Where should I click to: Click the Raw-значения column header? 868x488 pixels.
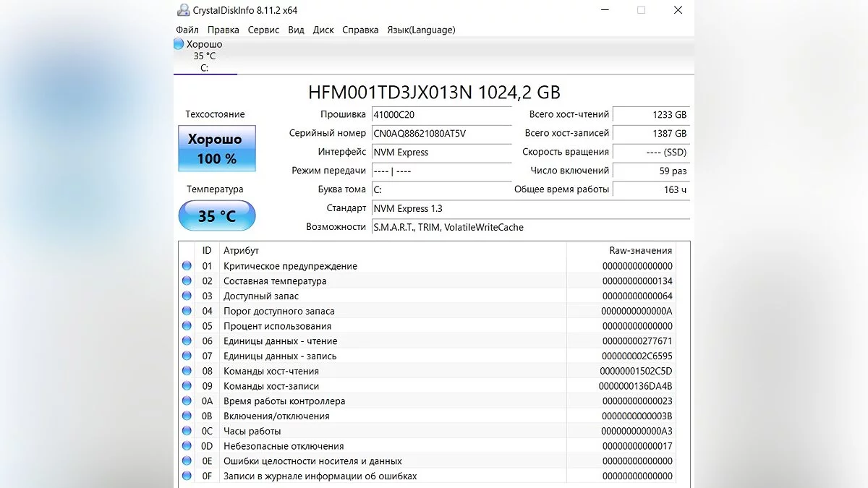tap(640, 251)
